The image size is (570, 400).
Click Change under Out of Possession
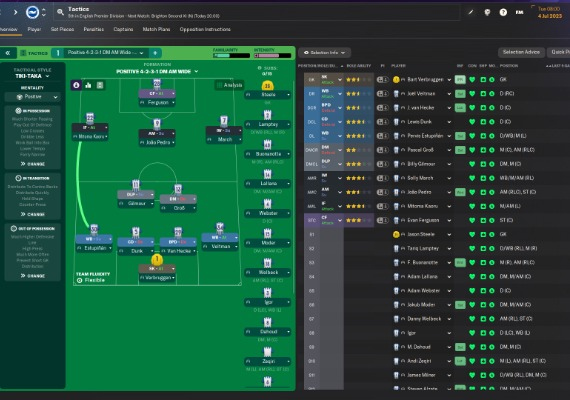(x=33, y=276)
